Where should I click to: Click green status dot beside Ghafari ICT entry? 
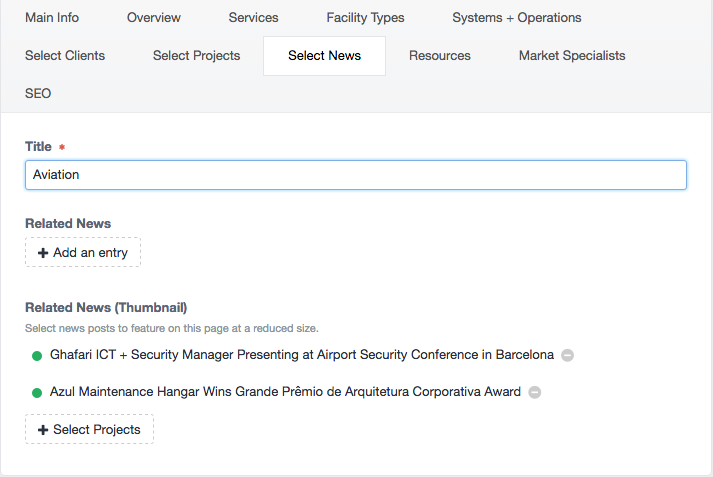[37, 356]
